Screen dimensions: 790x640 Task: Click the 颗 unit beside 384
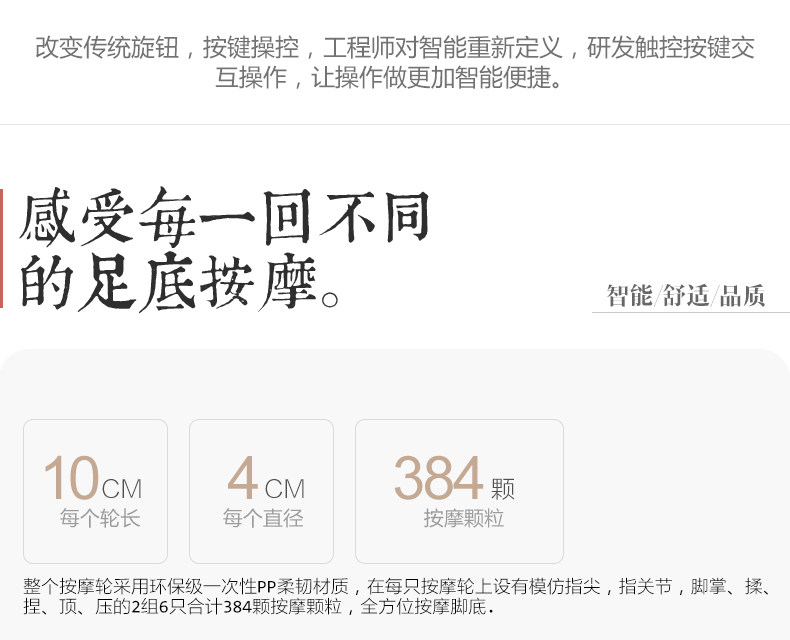pos(503,488)
